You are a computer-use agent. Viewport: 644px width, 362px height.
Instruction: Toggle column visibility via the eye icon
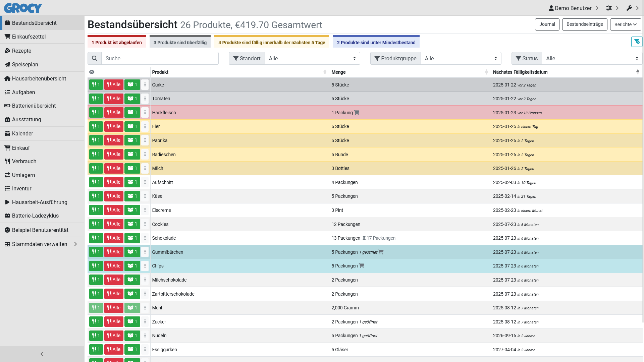click(x=92, y=72)
